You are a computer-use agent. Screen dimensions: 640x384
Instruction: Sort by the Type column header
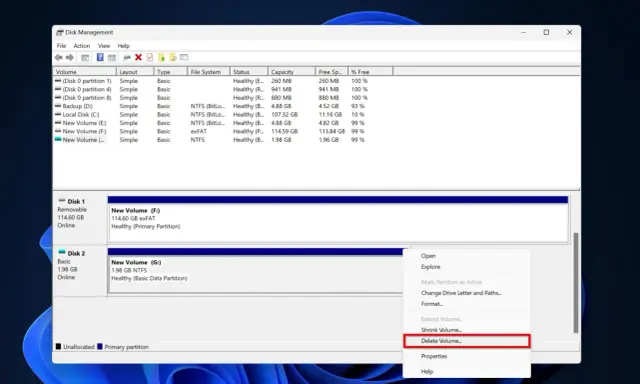click(x=171, y=72)
